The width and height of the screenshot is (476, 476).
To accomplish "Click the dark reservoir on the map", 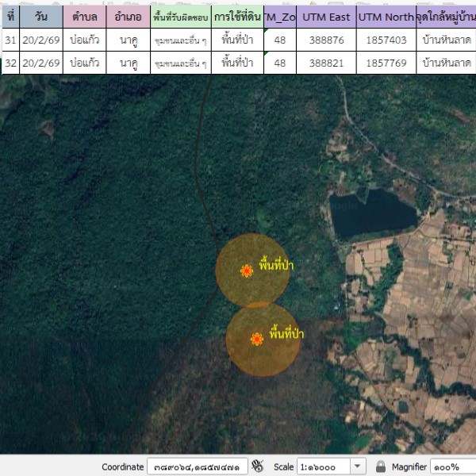I will click(371, 216).
